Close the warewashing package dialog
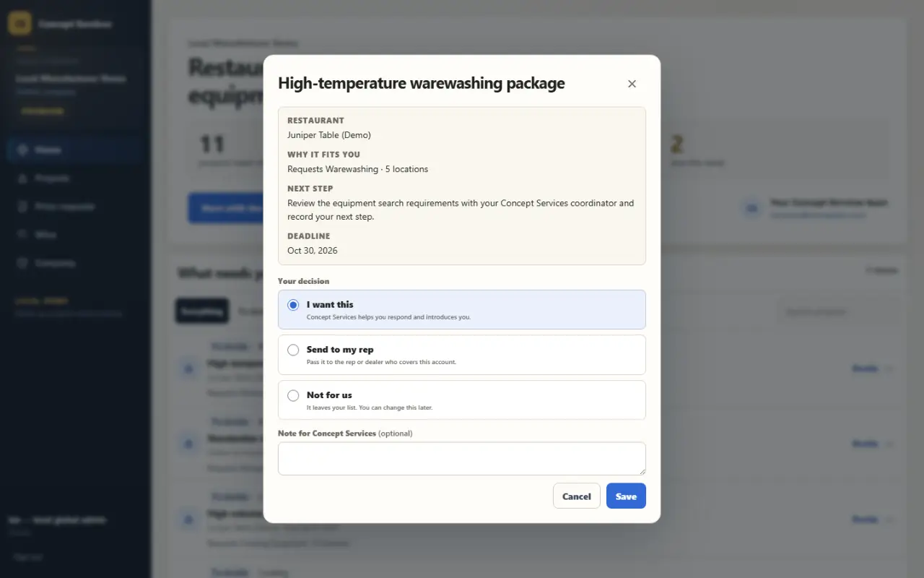The width and height of the screenshot is (924, 578). pos(632,84)
